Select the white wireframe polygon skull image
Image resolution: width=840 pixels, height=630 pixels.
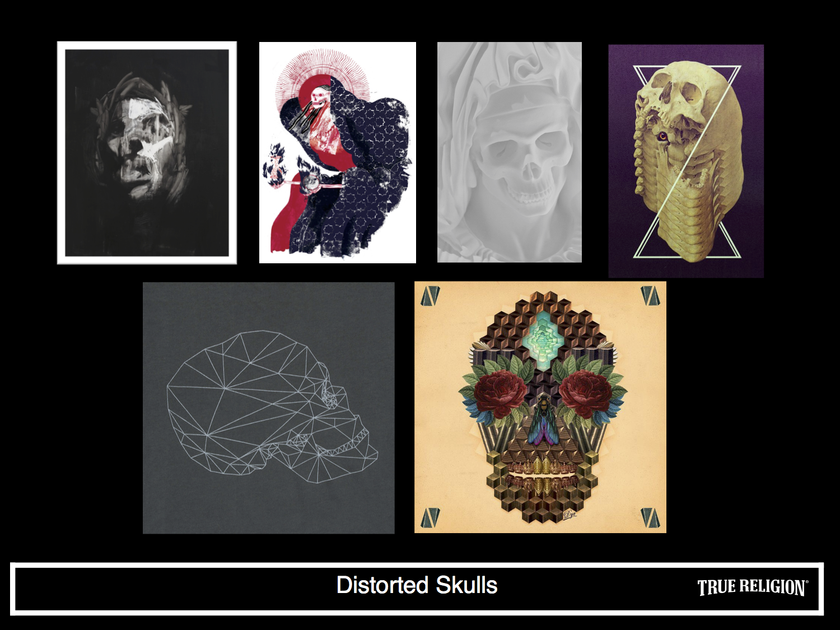coord(269,408)
